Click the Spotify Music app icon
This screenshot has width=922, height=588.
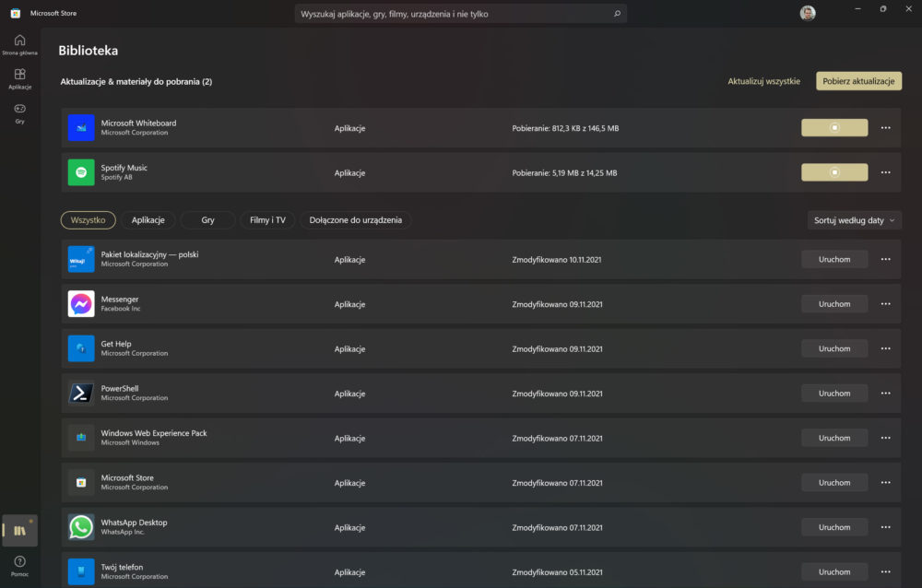point(81,172)
